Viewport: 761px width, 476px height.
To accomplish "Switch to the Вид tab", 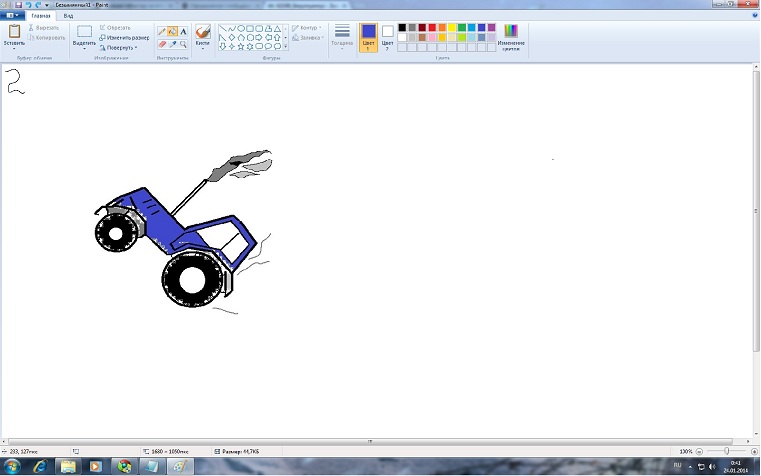I will pos(68,16).
